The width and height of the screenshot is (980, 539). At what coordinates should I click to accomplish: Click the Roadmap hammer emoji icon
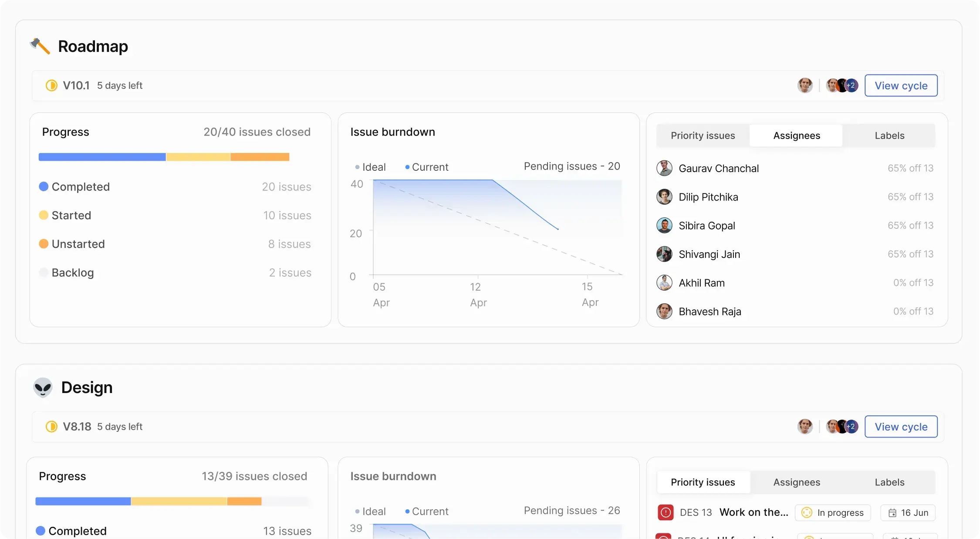(x=40, y=46)
